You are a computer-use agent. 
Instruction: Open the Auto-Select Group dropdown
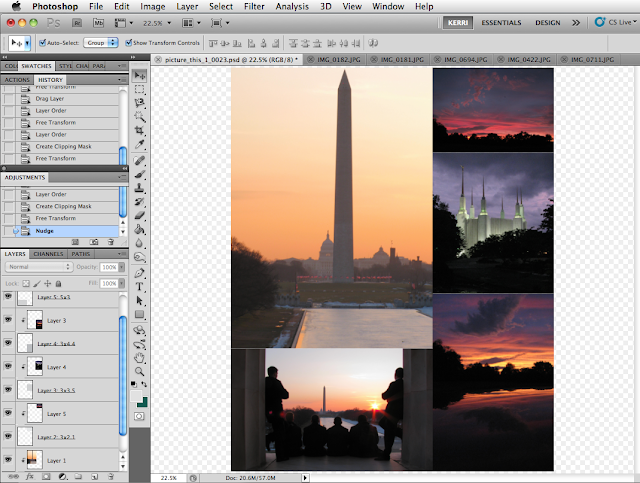(101, 43)
